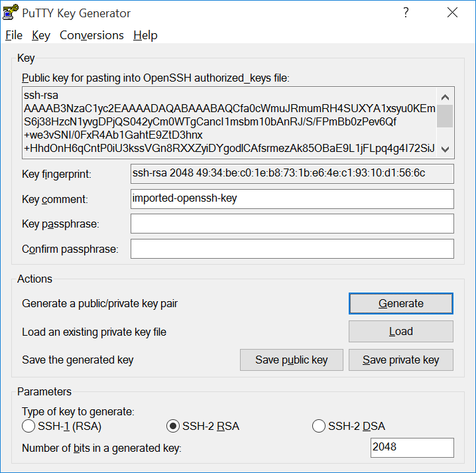Open the Conversions menu
Image resolution: width=476 pixels, height=473 pixels.
91,35
